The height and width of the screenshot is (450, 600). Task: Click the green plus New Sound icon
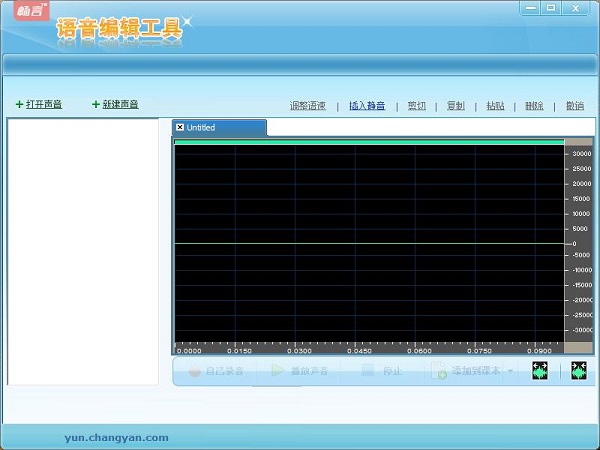96,105
